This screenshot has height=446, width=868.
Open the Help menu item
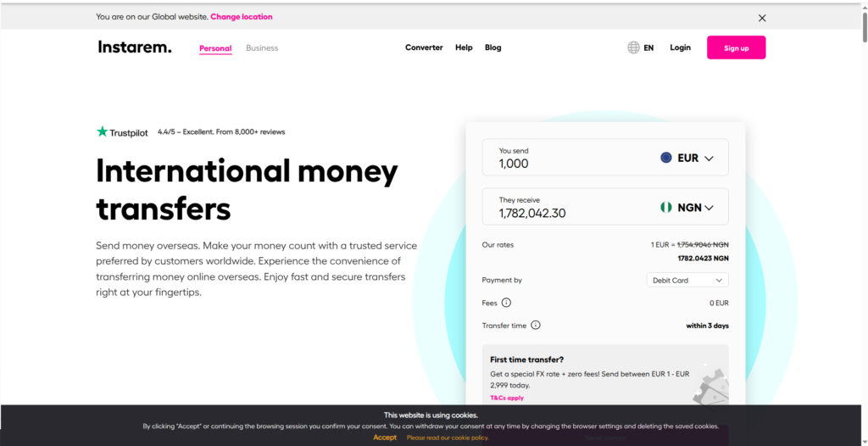point(464,47)
